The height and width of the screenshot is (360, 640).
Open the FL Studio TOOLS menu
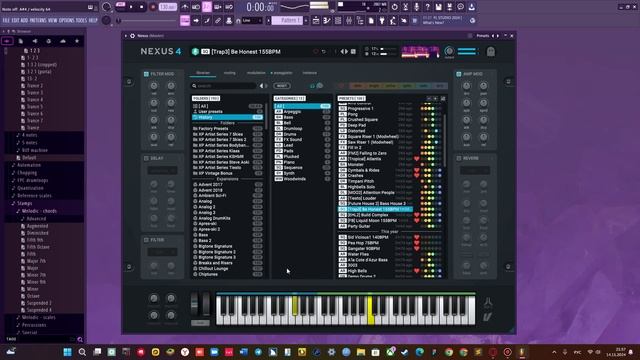pyautogui.click(x=81, y=20)
